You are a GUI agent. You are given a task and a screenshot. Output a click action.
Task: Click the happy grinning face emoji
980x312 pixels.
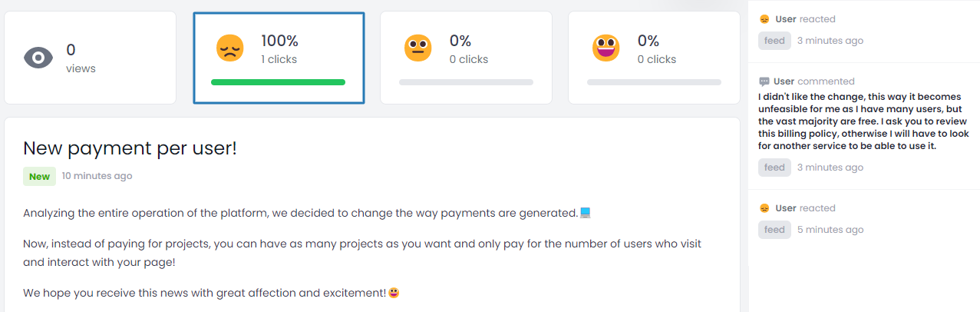click(x=605, y=48)
